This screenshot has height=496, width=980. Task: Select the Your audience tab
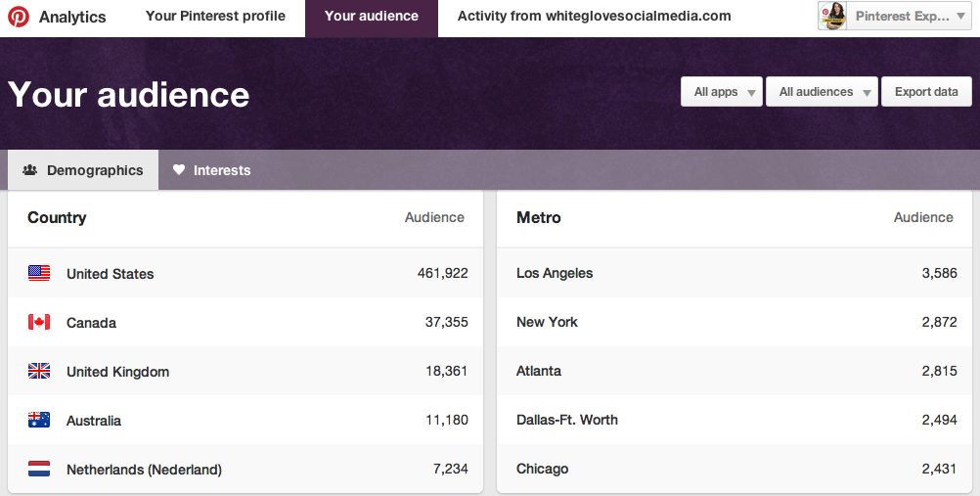tap(372, 17)
